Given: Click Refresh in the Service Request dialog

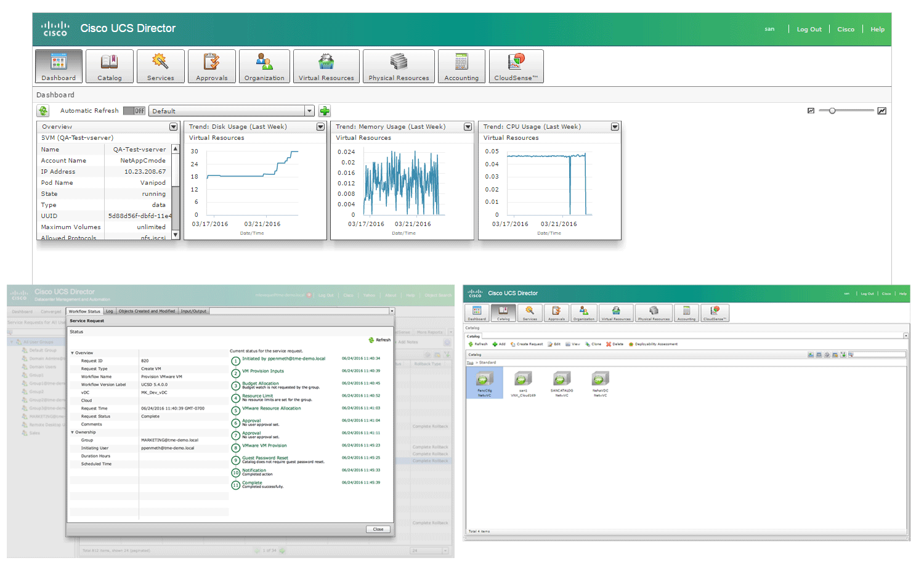Looking at the screenshot, I should pyautogui.click(x=379, y=340).
